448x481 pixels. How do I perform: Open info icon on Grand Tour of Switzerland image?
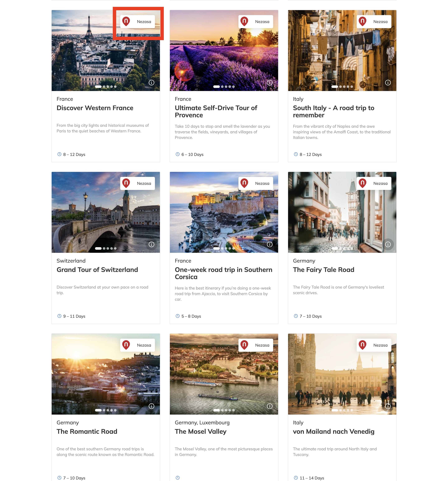point(151,244)
